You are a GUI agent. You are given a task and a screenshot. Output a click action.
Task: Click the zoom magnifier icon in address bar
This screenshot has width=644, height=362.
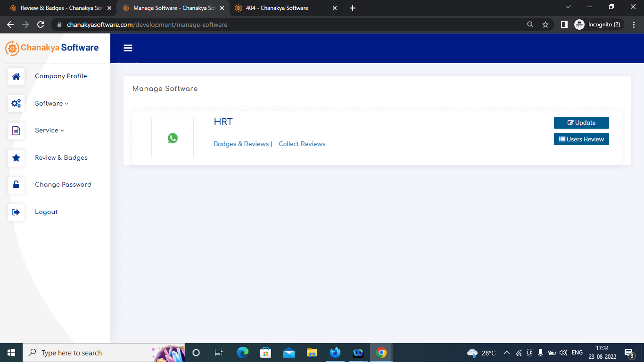(530, 25)
